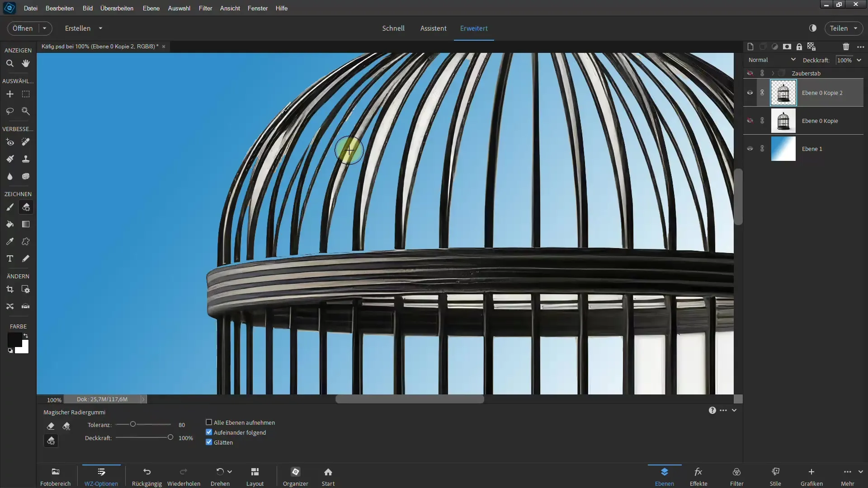Select the Quick Selection wand tool
868x488 pixels.
pyautogui.click(x=26, y=111)
